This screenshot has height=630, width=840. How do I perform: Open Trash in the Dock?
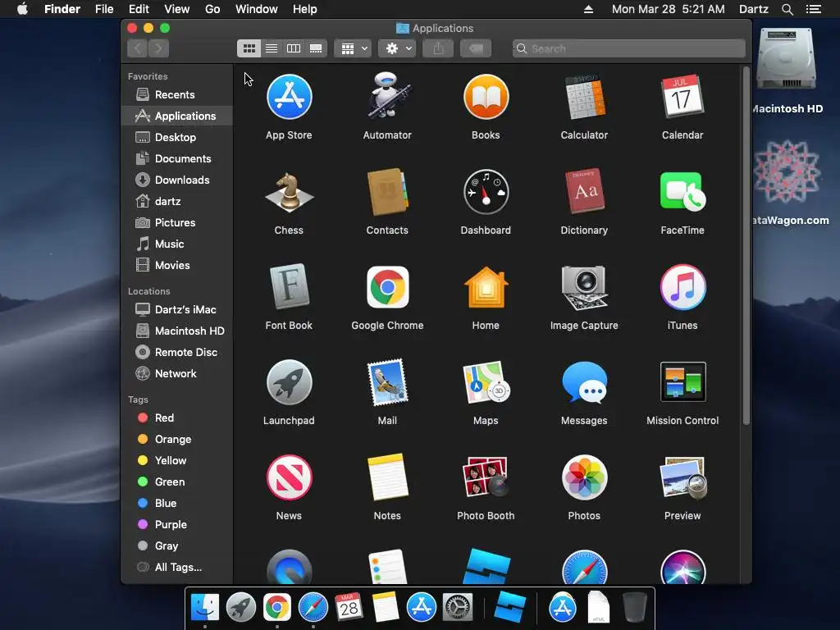click(635, 607)
